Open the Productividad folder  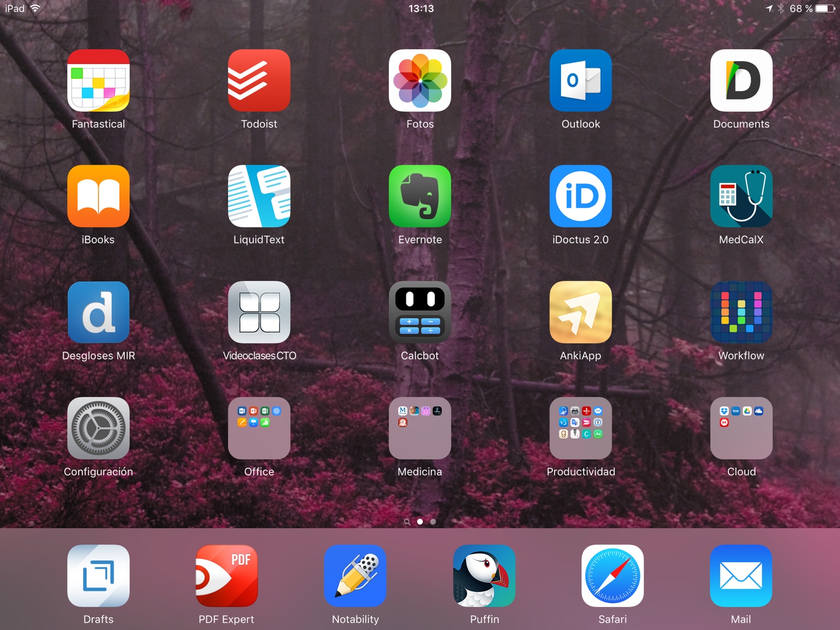[x=581, y=428]
